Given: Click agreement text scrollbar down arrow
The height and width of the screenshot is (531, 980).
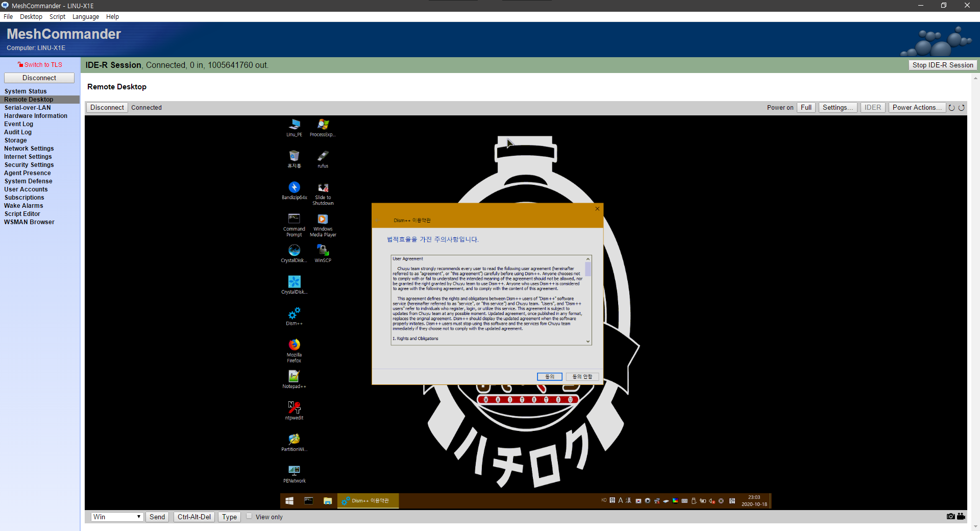Looking at the screenshot, I should [588, 342].
